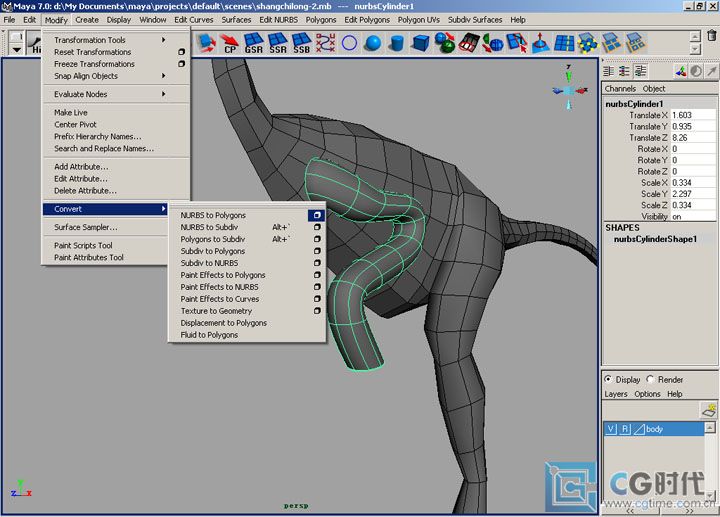Click the blue cube with red arrows icon
The width and height of the screenshot is (720, 517).
point(206,44)
